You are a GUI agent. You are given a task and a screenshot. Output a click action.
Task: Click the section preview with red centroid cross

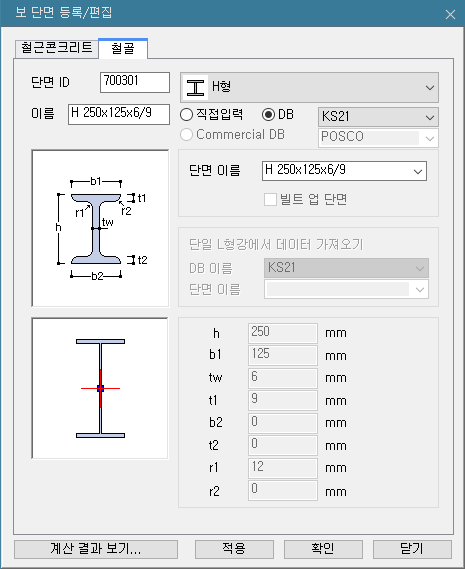tap(100, 388)
